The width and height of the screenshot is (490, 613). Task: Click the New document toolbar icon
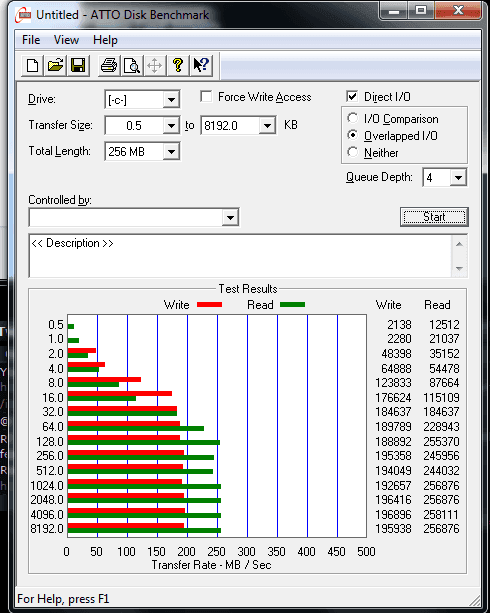(x=32, y=65)
